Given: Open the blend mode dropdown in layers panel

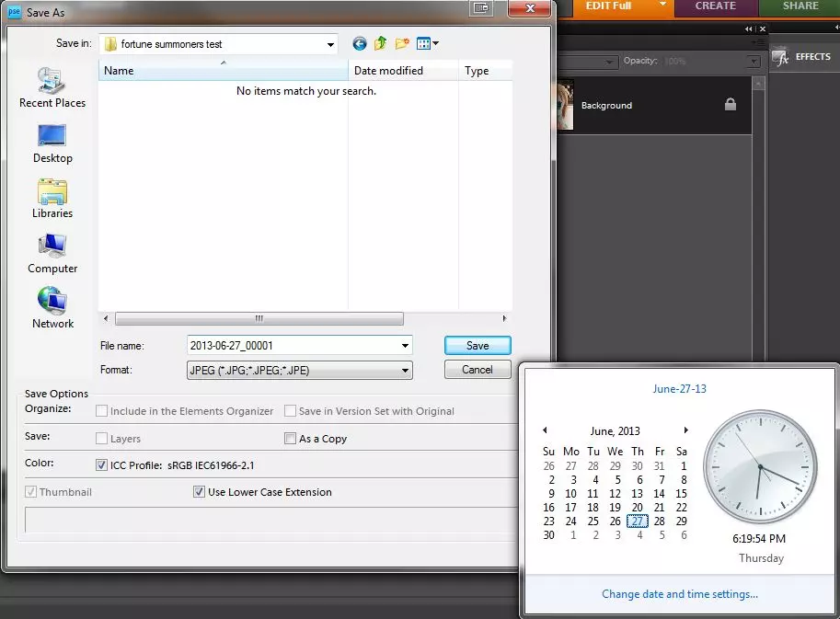Looking at the screenshot, I should 609,63.
